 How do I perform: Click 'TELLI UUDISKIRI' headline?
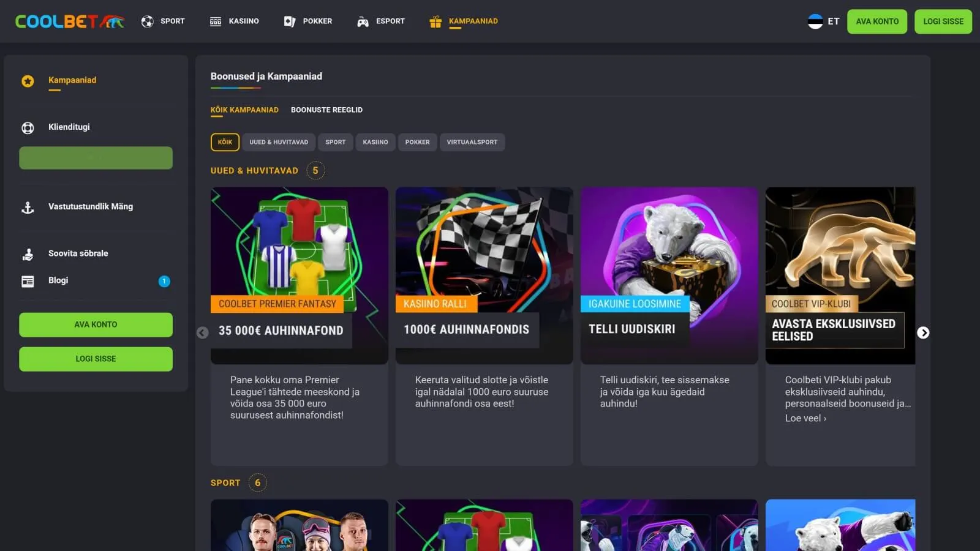tap(632, 329)
